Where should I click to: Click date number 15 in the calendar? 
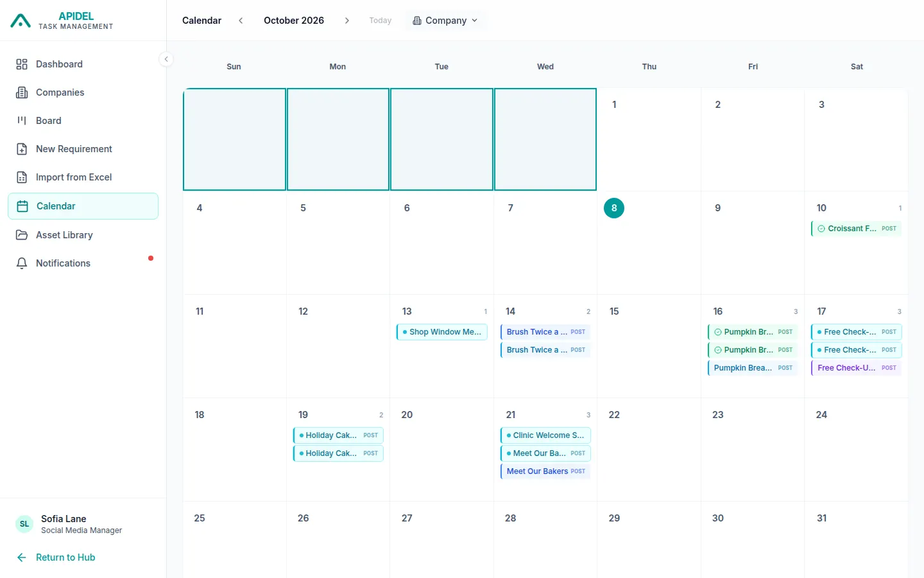[614, 311]
